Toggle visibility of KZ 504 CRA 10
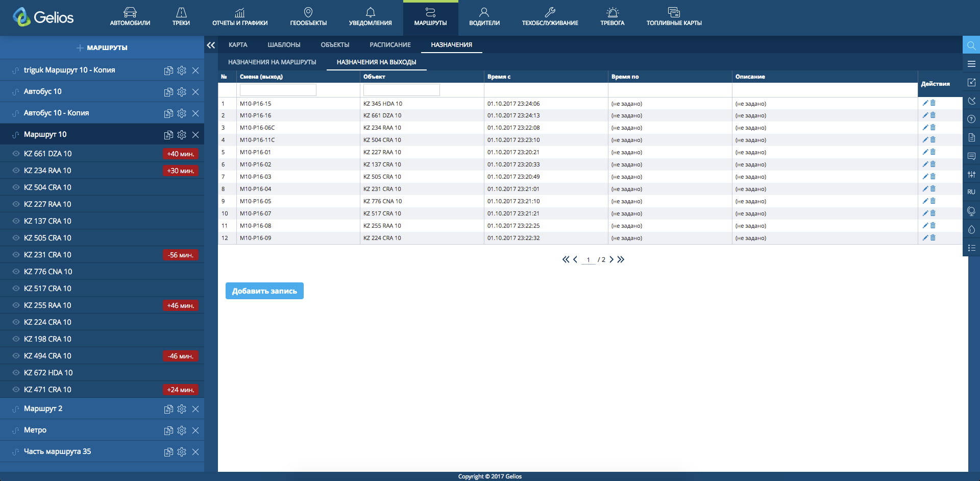 point(16,187)
